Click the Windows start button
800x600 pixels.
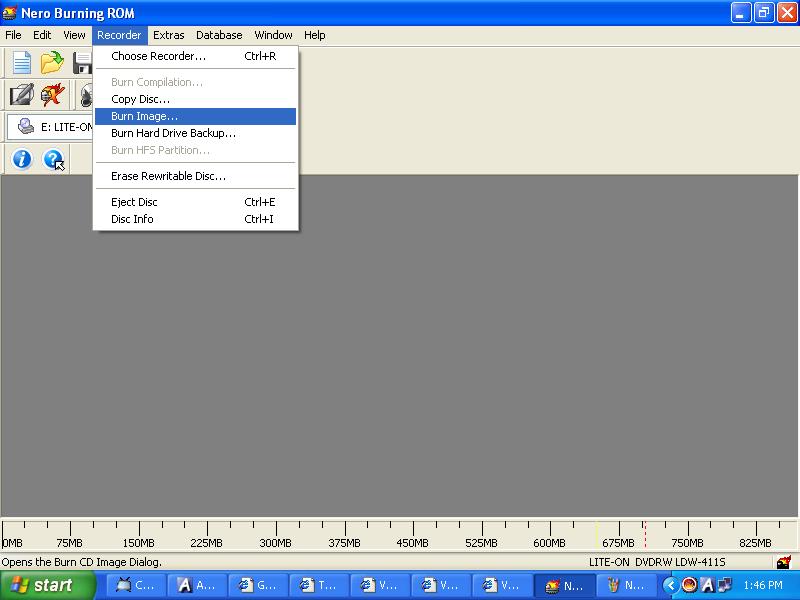[x=47, y=585]
